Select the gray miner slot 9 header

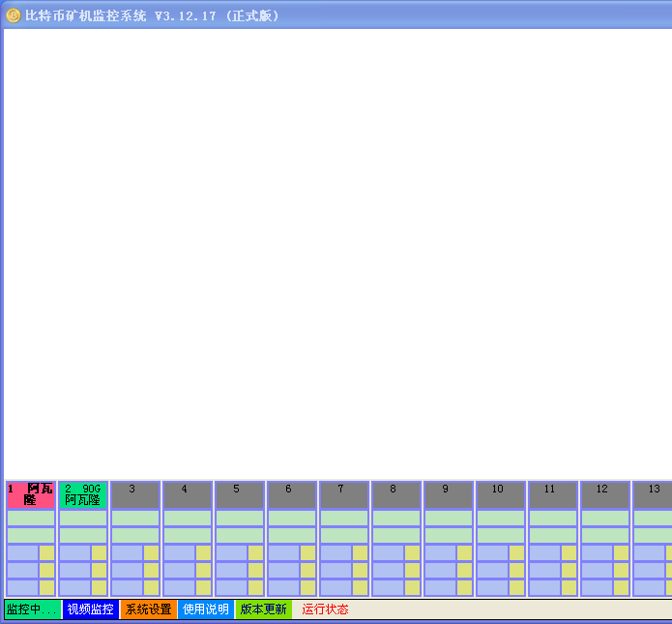tap(449, 494)
